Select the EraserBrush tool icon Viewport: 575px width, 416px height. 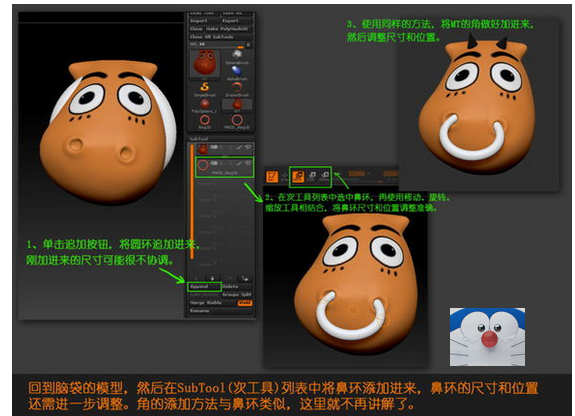(x=237, y=89)
